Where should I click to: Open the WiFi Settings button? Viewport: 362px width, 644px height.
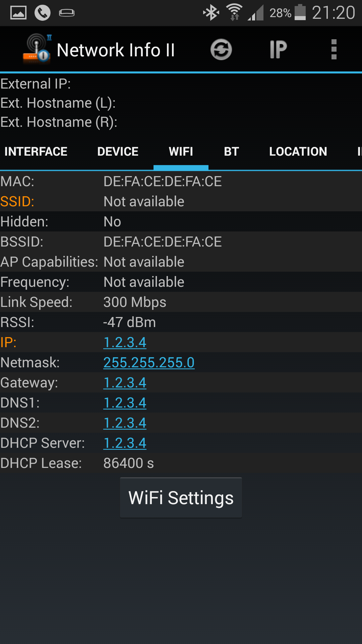[181, 498]
